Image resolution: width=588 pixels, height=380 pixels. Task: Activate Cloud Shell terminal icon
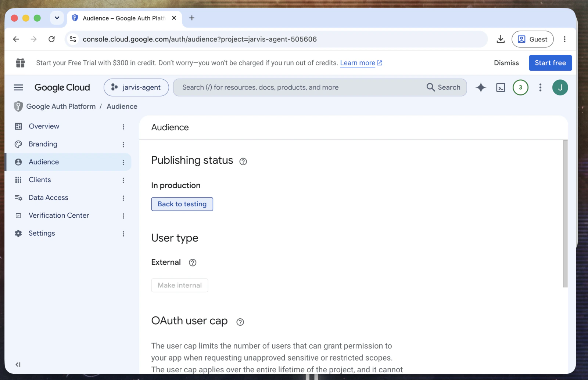[501, 87]
